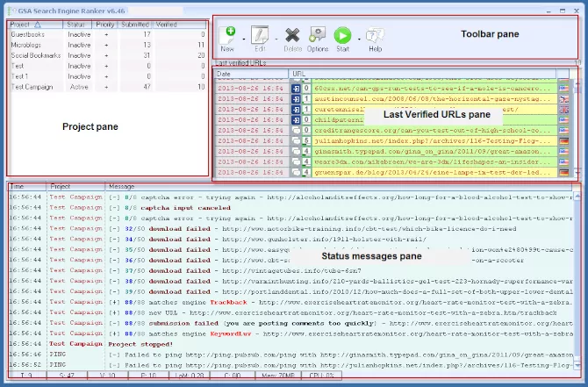
Task: Click the blue engine icon in curetennisel row
Action: [x=296, y=110]
